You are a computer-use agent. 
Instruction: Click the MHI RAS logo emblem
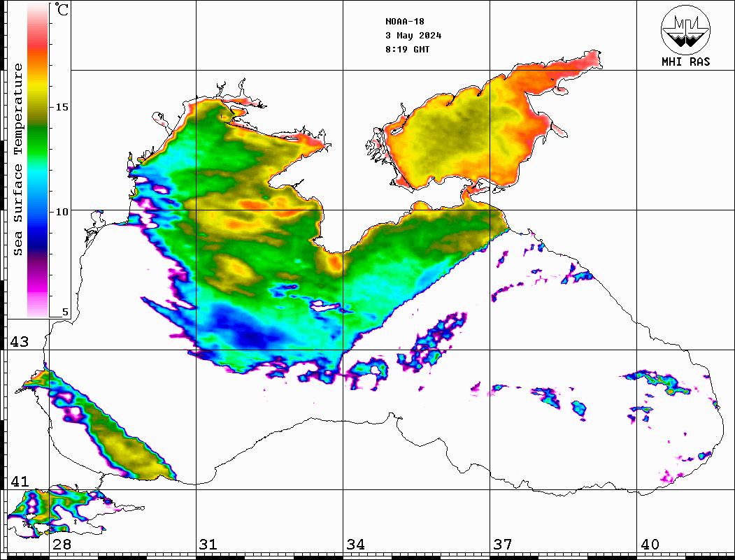point(685,30)
